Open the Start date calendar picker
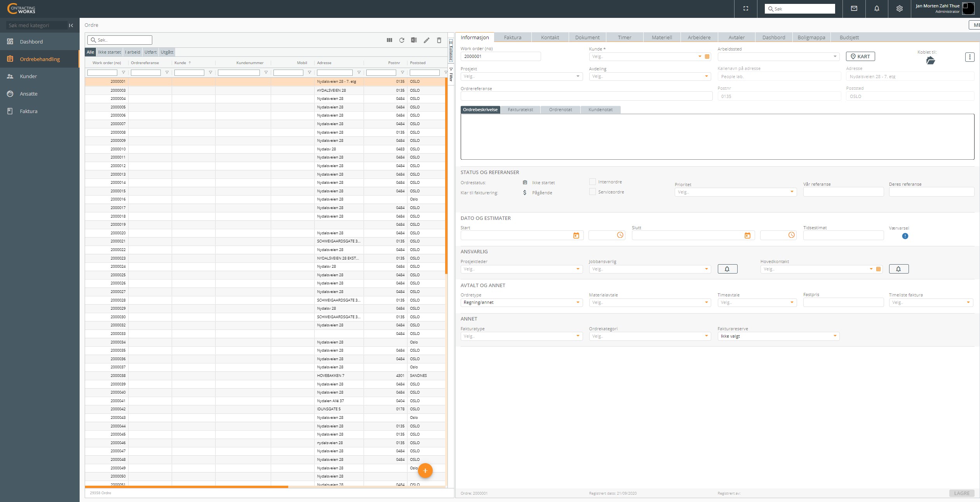 576,235
